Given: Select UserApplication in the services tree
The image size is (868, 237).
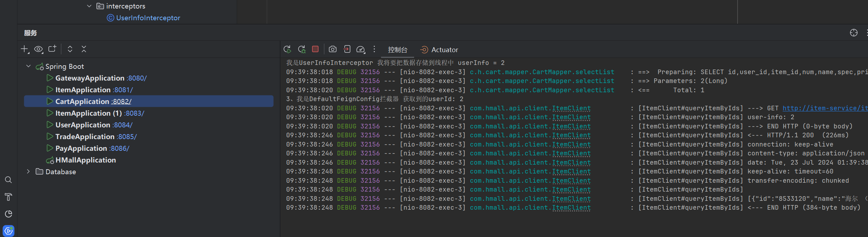Looking at the screenshot, I should click(x=82, y=125).
